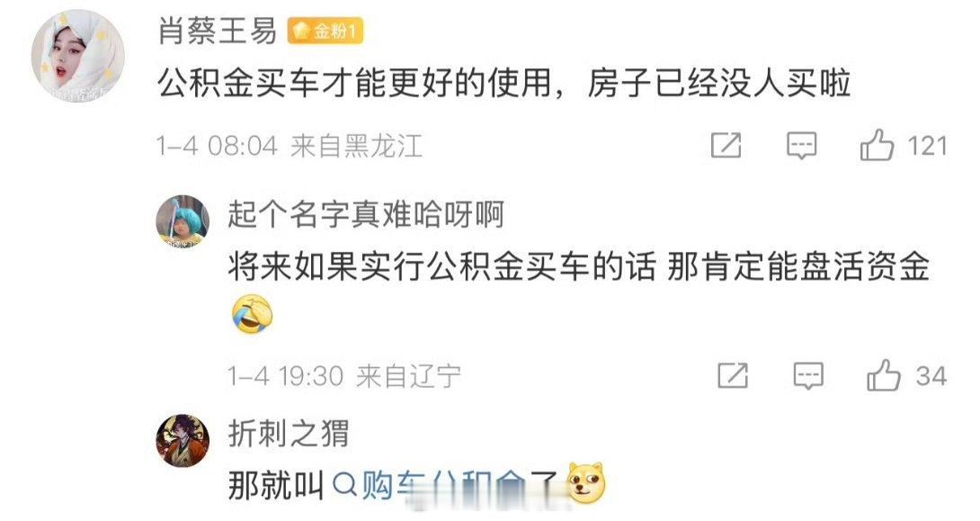Tap the 金粉1 fan badge

[x=325, y=31]
